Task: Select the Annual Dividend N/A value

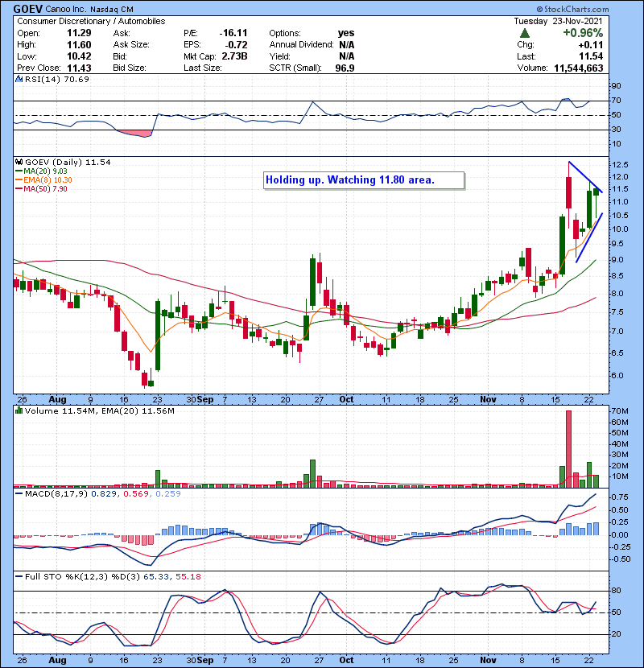Action: point(347,45)
